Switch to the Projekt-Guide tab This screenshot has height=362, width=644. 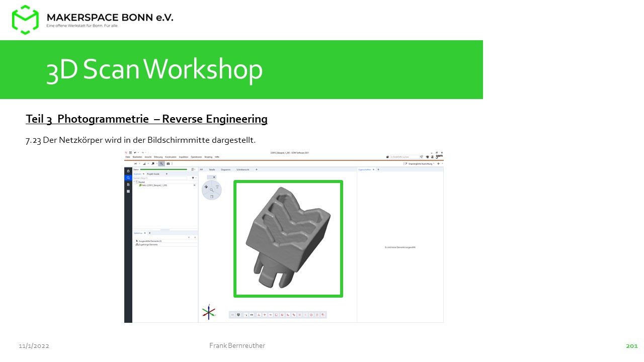pyautogui.click(x=153, y=173)
